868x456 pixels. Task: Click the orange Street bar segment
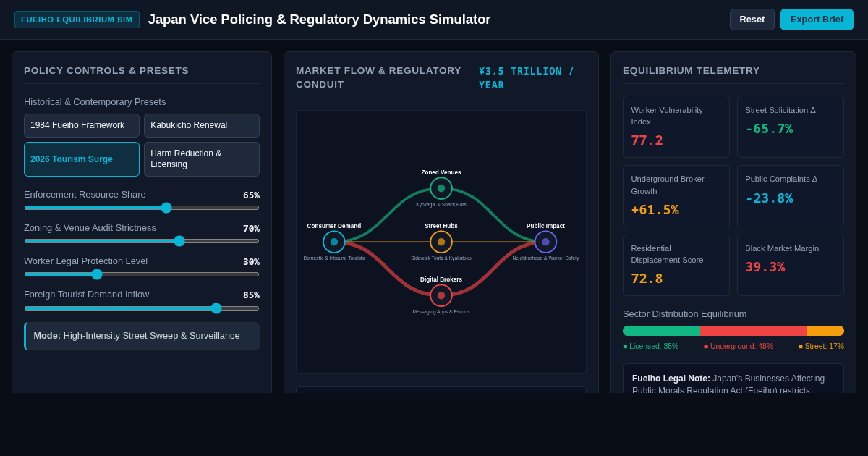click(825, 331)
